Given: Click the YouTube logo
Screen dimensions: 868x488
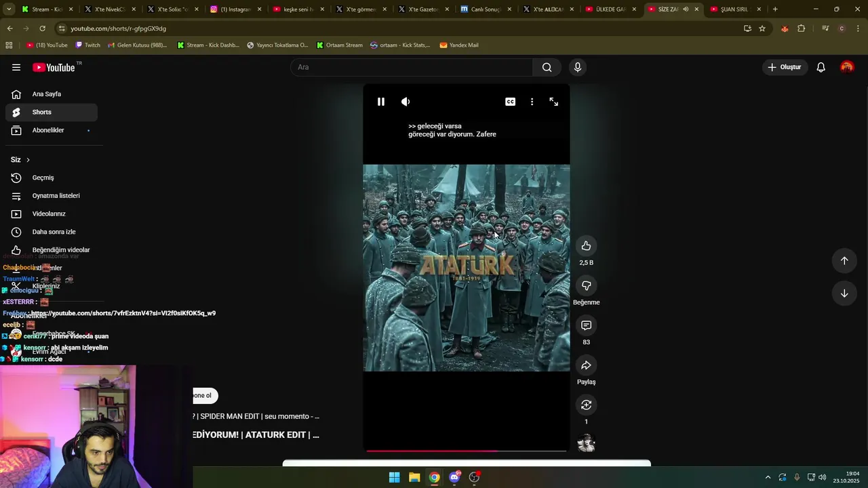Looking at the screenshot, I should tap(54, 67).
